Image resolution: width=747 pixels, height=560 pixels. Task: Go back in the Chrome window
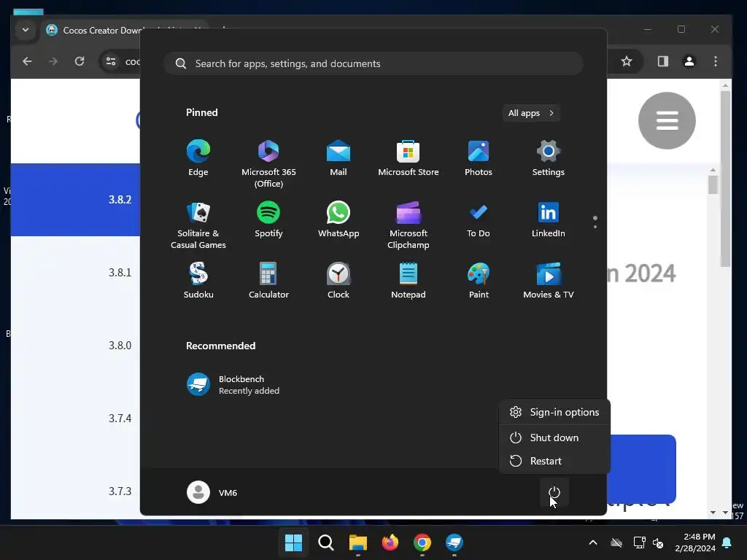pyautogui.click(x=27, y=61)
